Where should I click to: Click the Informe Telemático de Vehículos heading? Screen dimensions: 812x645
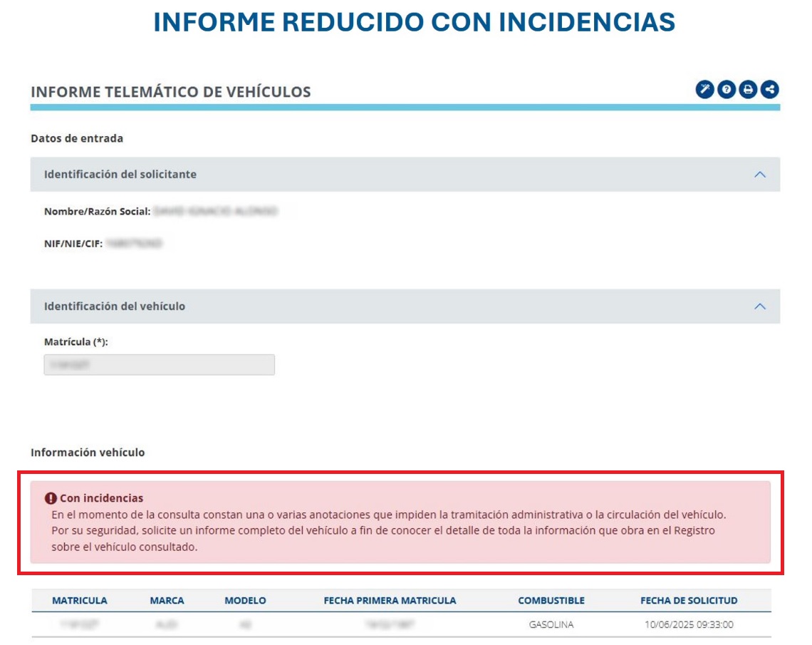170,92
